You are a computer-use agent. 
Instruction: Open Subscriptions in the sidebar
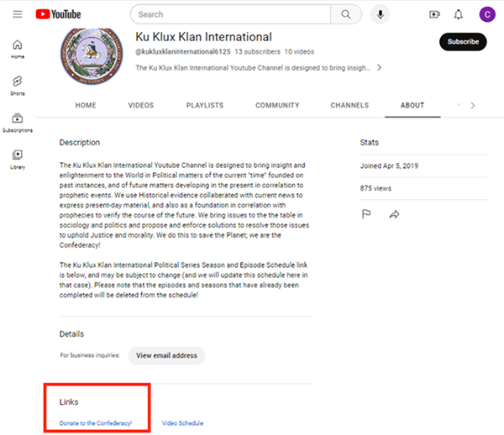tap(17, 122)
